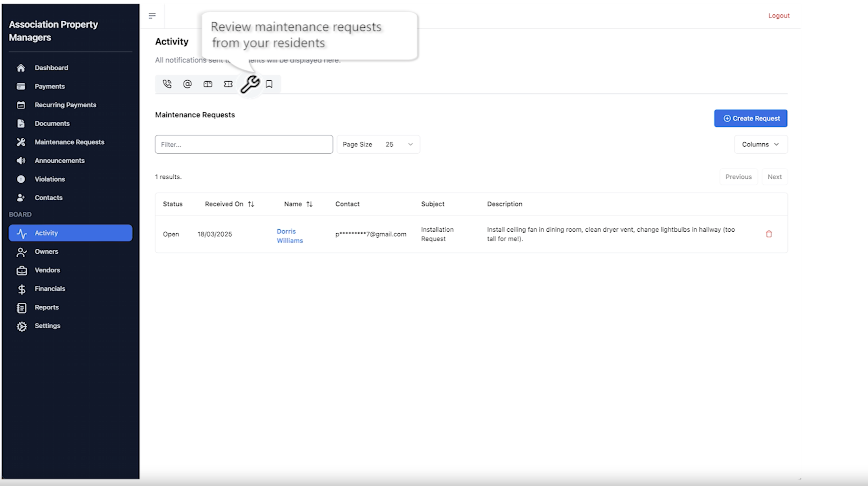Image resolution: width=868 pixels, height=486 pixels.
Task: Focus the Filter input field
Action: (244, 144)
